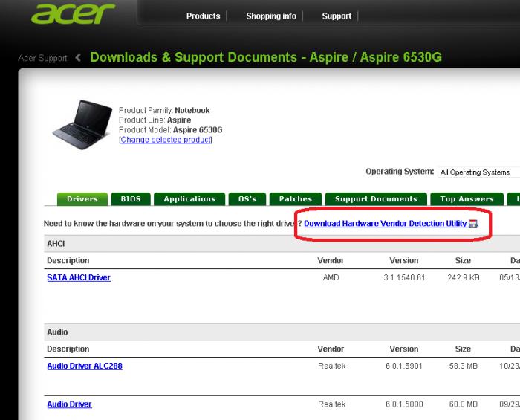Click version 6.0.1.5901 cell
The height and width of the screenshot is (420, 520).
click(x=404, y=366)
